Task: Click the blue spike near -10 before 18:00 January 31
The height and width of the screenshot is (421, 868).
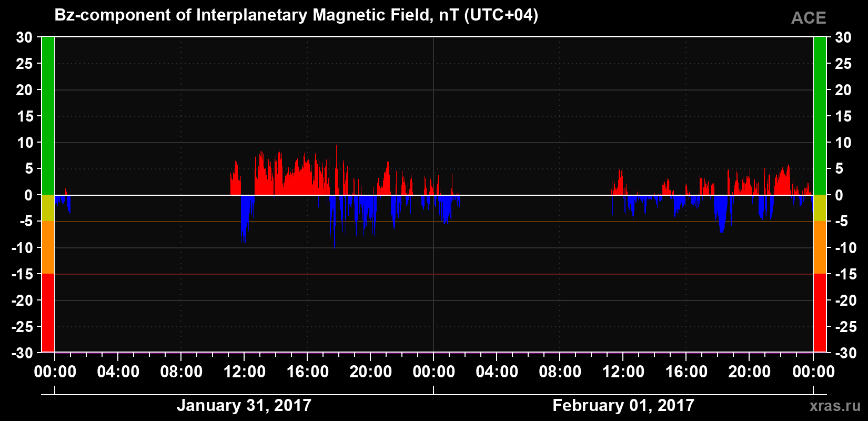Action: [335, 222]
